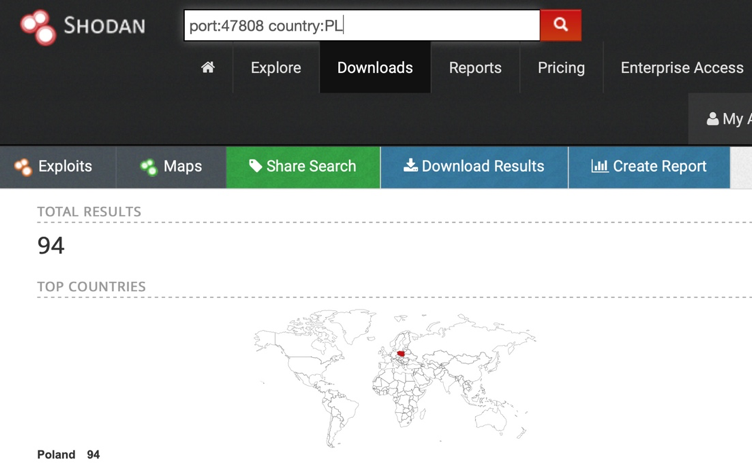752x474 pixels.
Task: Click the bar chart Create Report icon
Action: [x=599, y=166]
